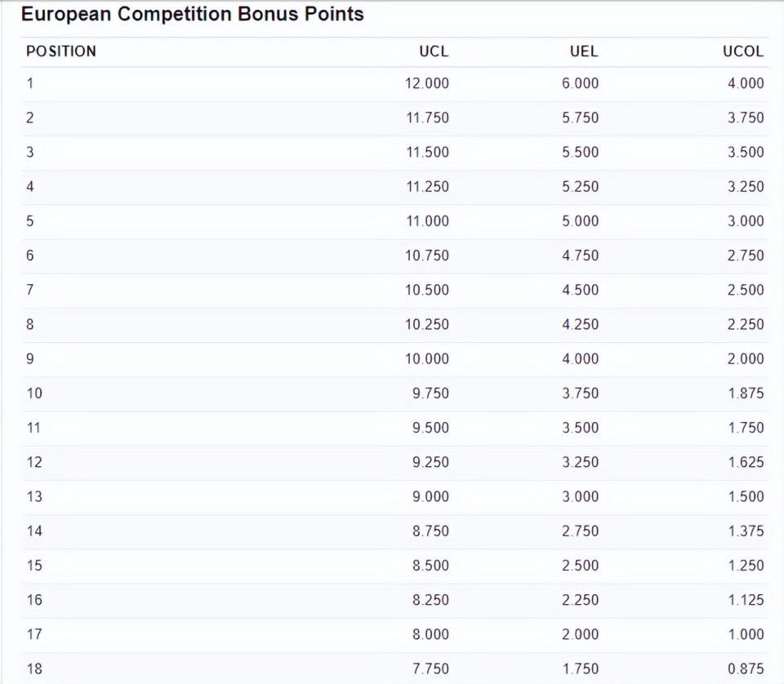Click the POSITION column header
Viewport: 784px width, 684px height.
[x=61, y=51]
